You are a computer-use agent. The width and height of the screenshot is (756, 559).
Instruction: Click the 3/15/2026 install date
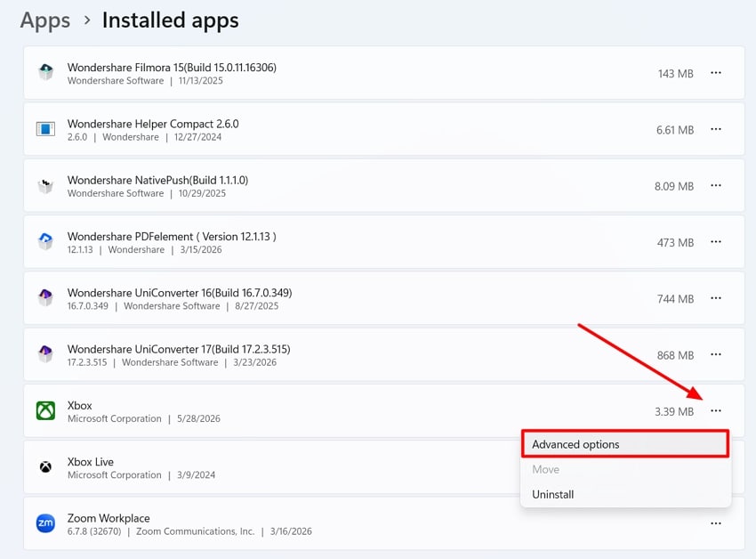coord(201,249)
